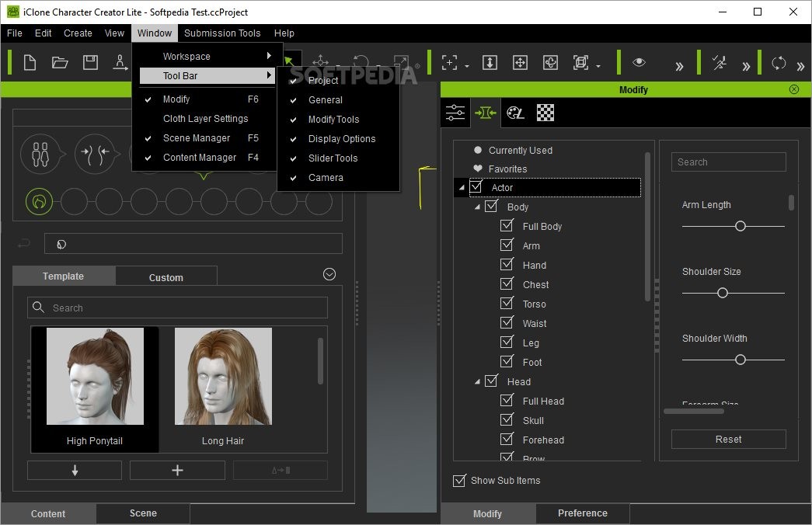Viewport: 812px width, 525px height.
Task: Uncheck the Full Body checkbox
Action: [507, 225]
